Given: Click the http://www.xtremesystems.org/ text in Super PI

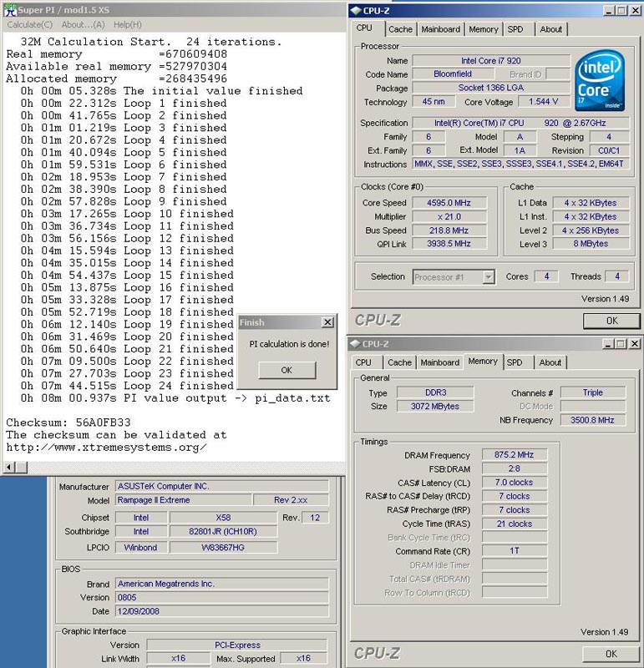Looking at the screenshot, I should (107, 448).
